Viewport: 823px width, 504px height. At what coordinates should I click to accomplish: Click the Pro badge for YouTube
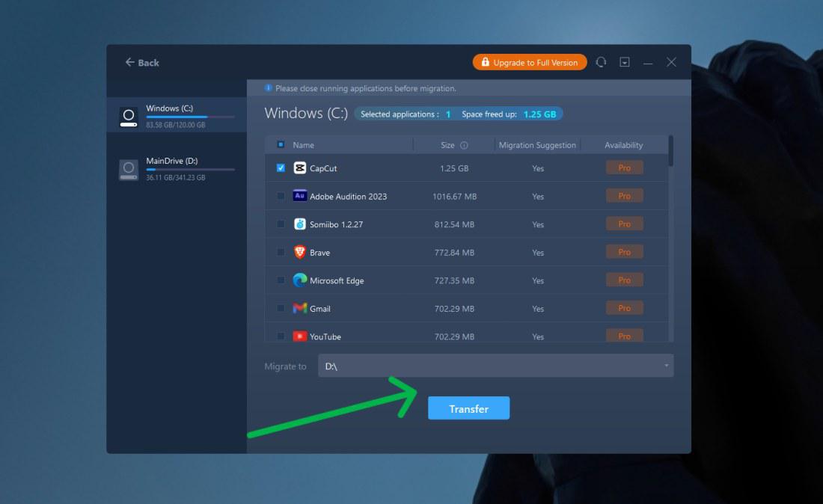(x=624, y=336)
